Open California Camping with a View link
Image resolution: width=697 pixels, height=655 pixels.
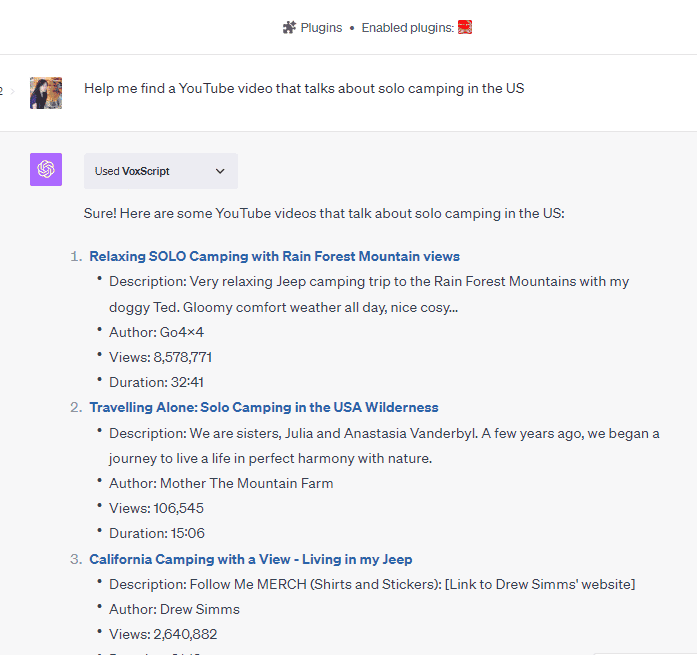tap(251, 559)
